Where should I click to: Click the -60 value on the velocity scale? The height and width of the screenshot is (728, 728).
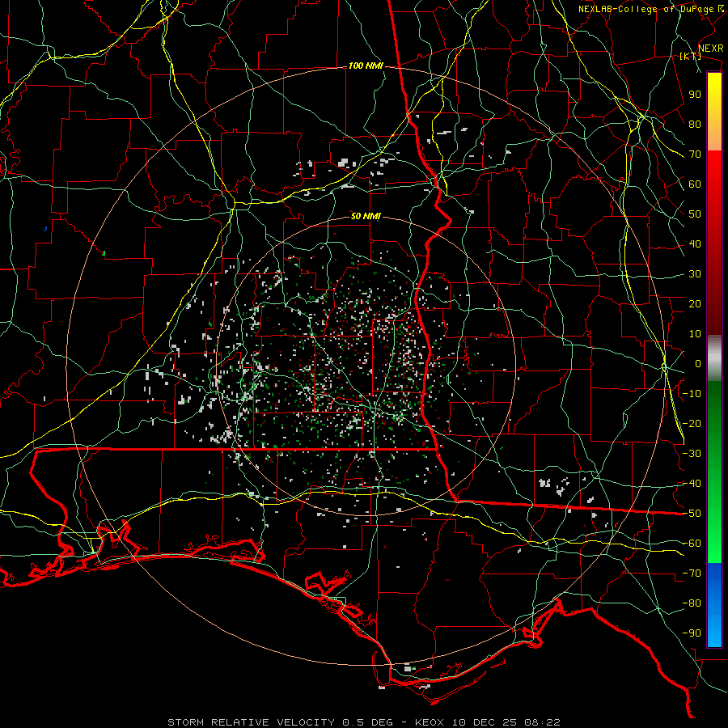tap(692, 544)
